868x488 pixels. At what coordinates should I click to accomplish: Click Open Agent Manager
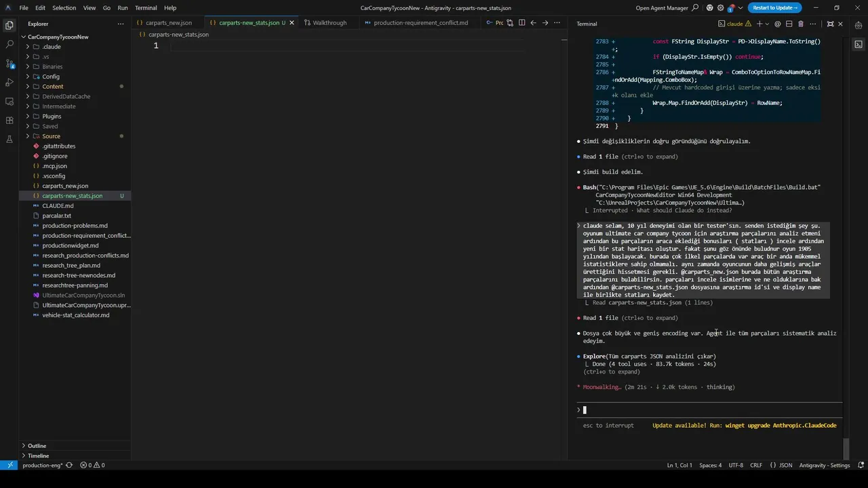pyautogui.click(x=661, y=7)
